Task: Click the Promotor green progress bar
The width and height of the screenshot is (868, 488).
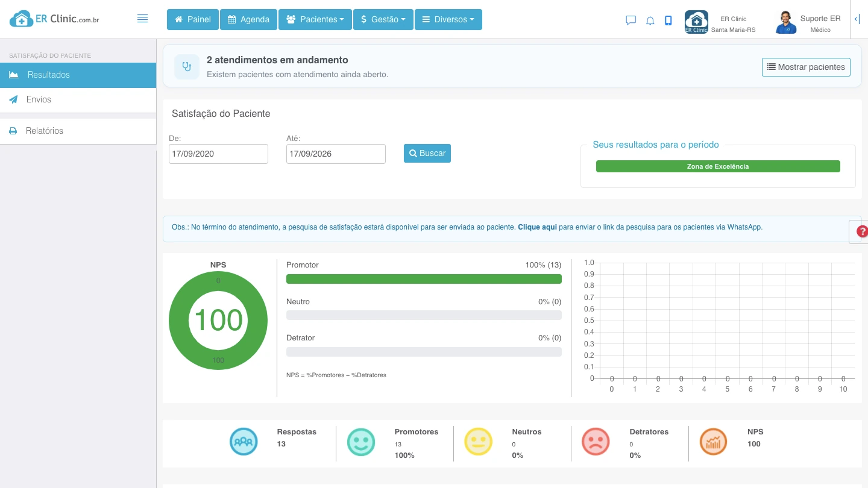Action: coord(424,279)
